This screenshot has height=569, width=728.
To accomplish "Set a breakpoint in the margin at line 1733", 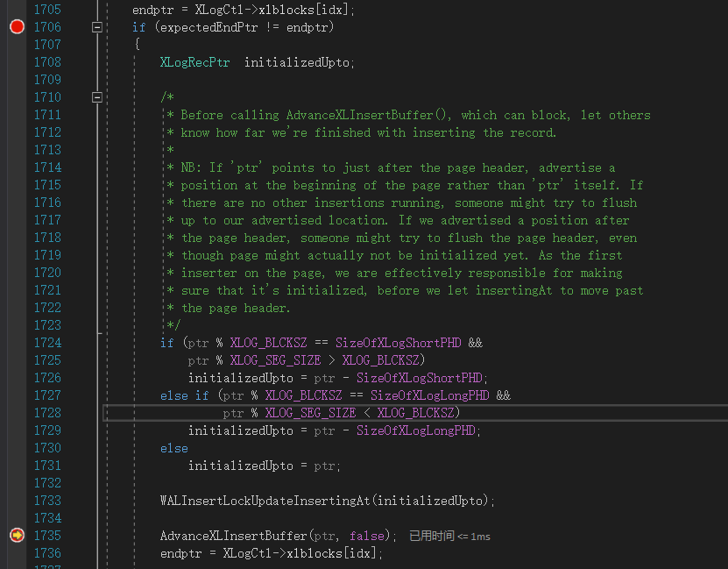I will click(x=15, y=500).
